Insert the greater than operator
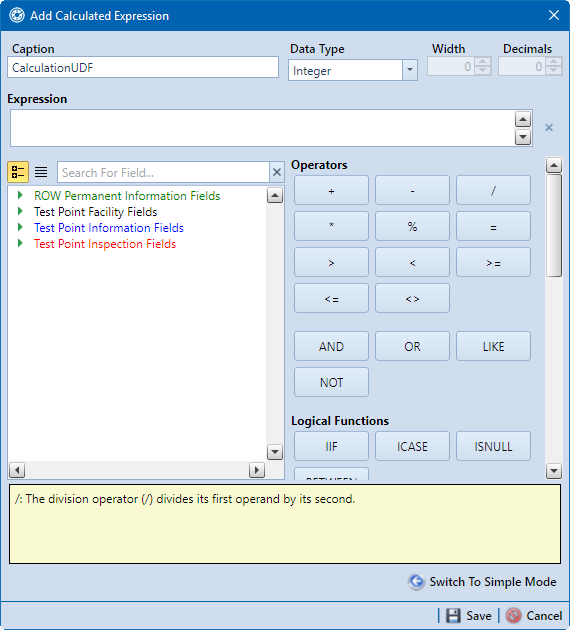 [x=331, y=262]
